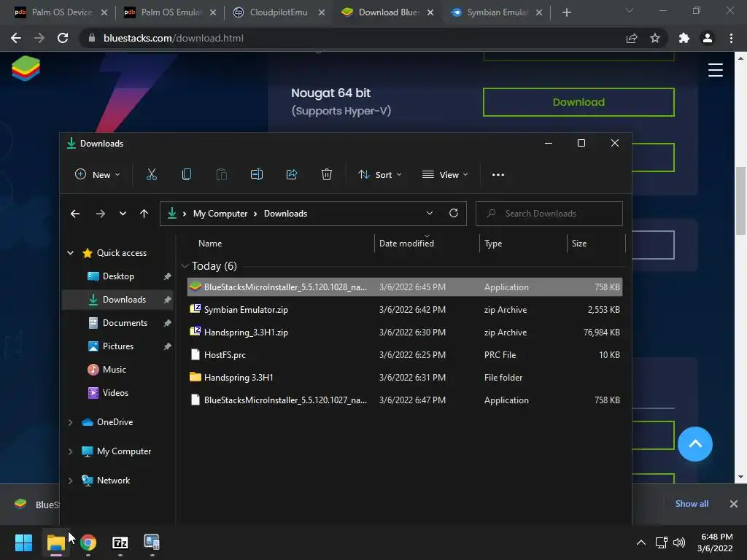747x560 pixels.
Task: Show hidden system tray icons
Action: [641, 542]
